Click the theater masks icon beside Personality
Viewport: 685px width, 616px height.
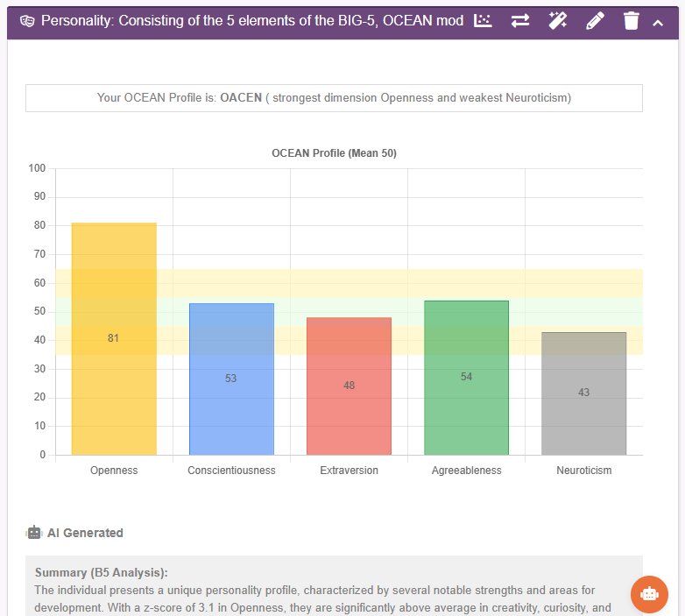tap(27, 21)
